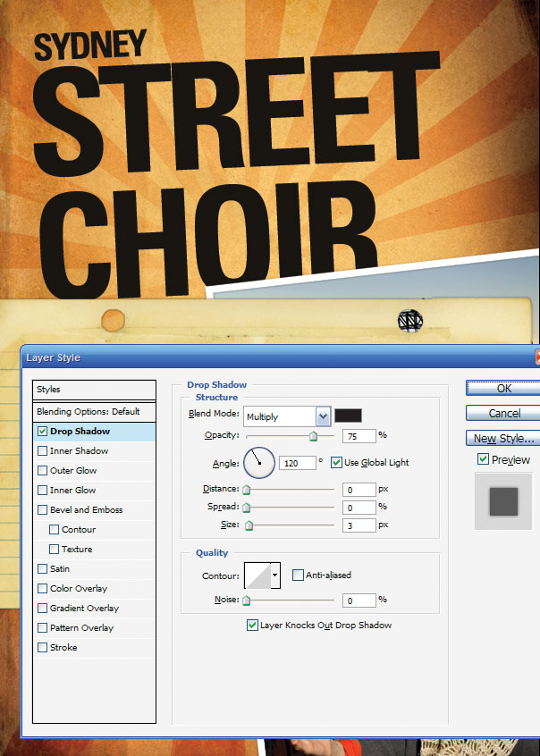Select the Gradient Overlay label
This screenshot has height=756, width=540.
coord(84,609)
